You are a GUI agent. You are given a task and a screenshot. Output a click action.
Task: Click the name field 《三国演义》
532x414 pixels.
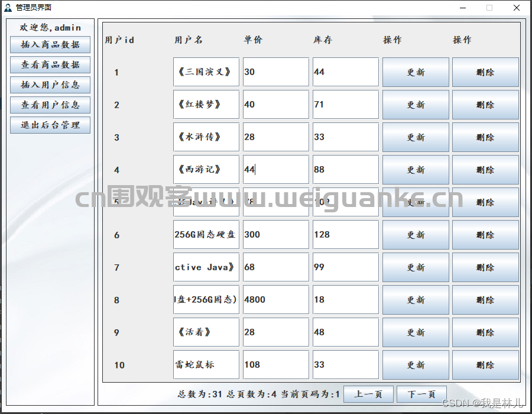click(206, 72)
